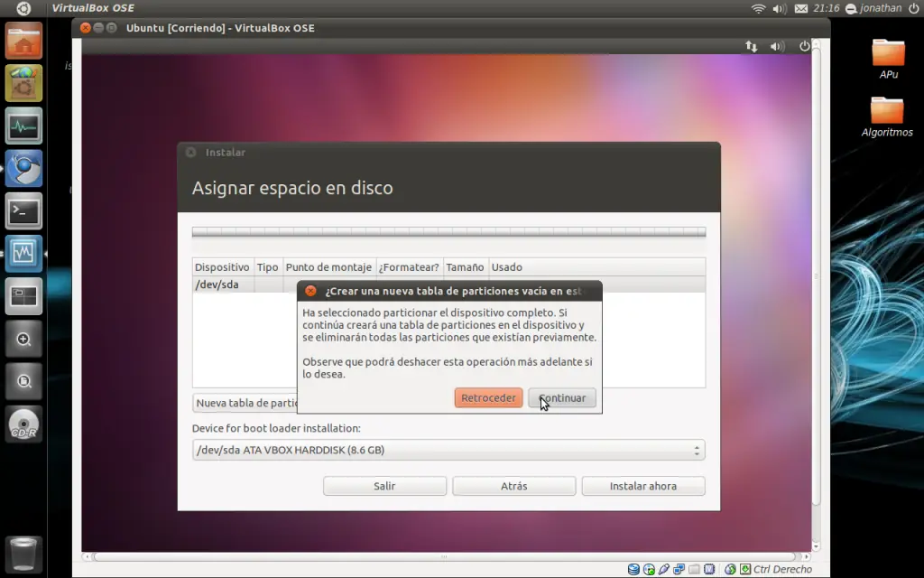Viewport: 924px width, 578px height.
Task: Click the Punto de montaje column header
Action: 328,267
